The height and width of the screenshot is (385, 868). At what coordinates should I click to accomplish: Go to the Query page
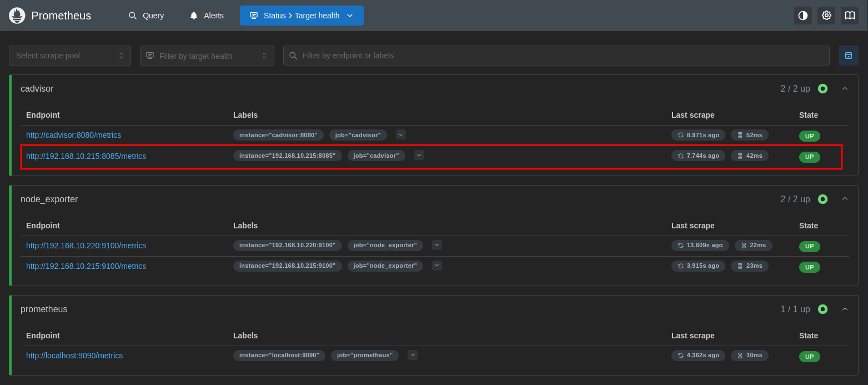(x=146, y=16)
